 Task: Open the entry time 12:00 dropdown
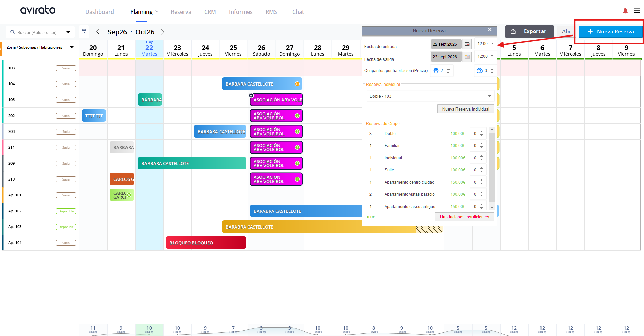485,44
